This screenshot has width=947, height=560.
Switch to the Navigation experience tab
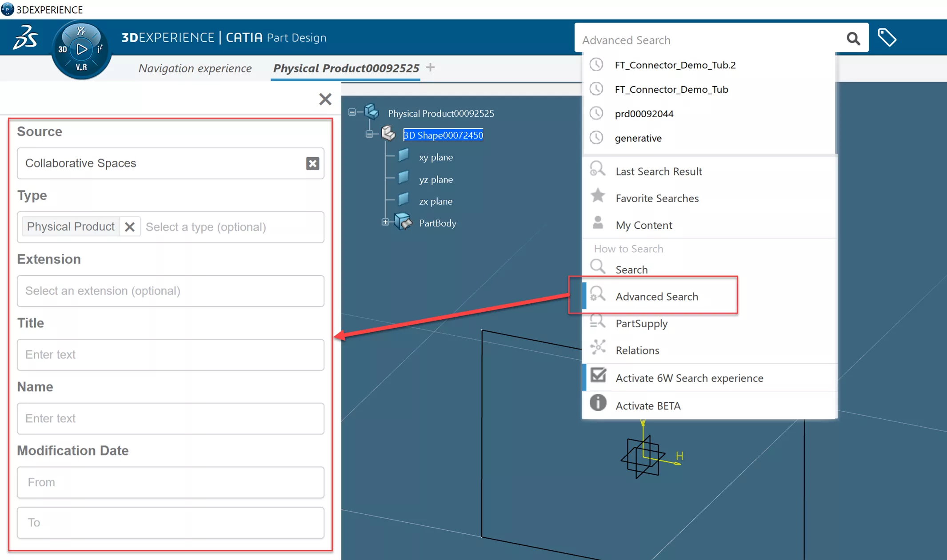195,68
